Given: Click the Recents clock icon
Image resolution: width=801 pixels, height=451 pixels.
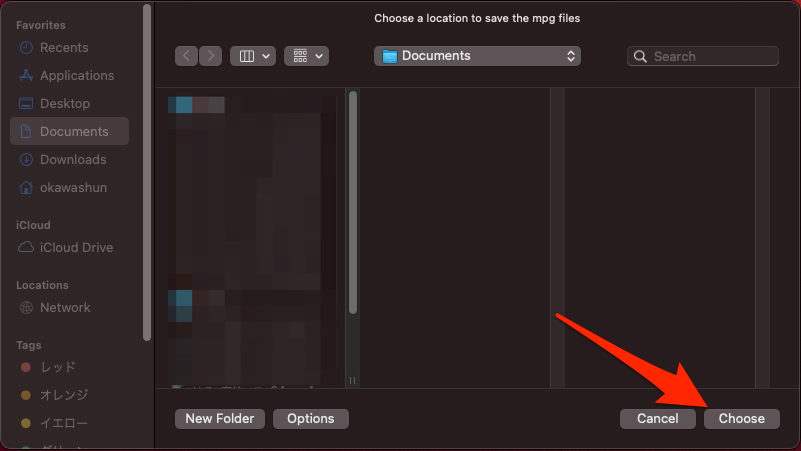Looking at the screenshot, I should pos(26,48).
